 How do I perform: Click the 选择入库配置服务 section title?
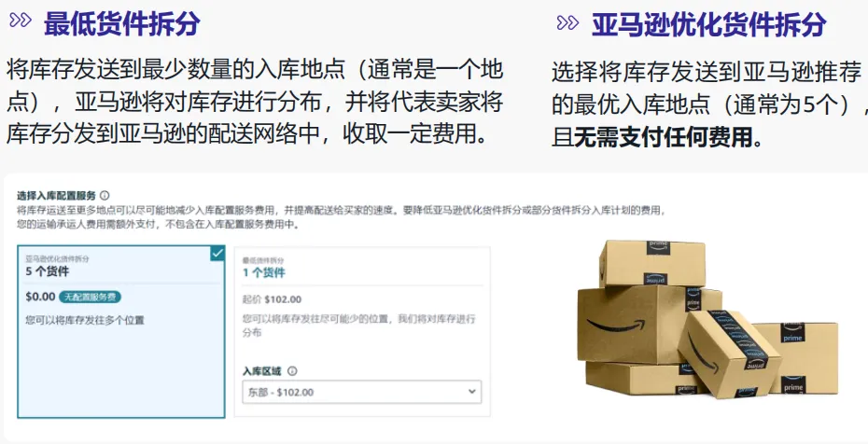[x=56, y=195]
